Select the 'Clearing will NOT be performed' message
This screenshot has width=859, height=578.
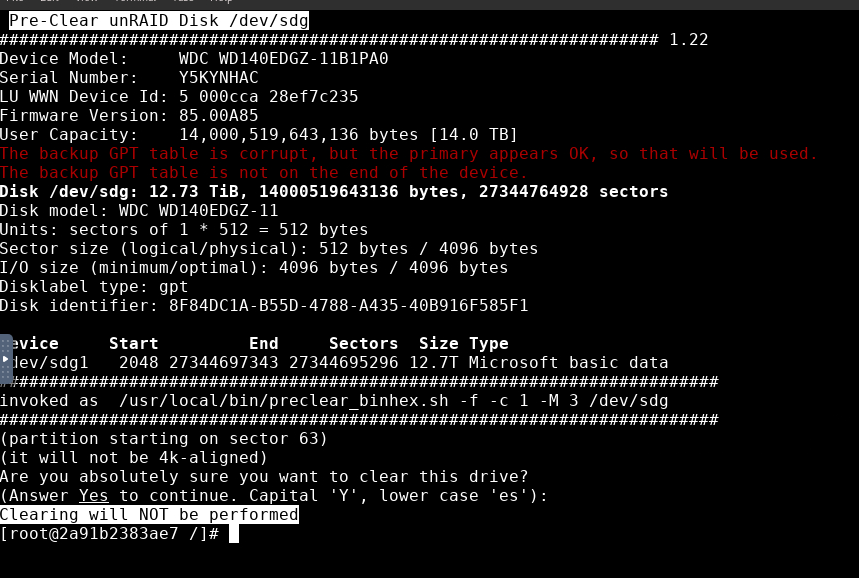click(149, 514)
